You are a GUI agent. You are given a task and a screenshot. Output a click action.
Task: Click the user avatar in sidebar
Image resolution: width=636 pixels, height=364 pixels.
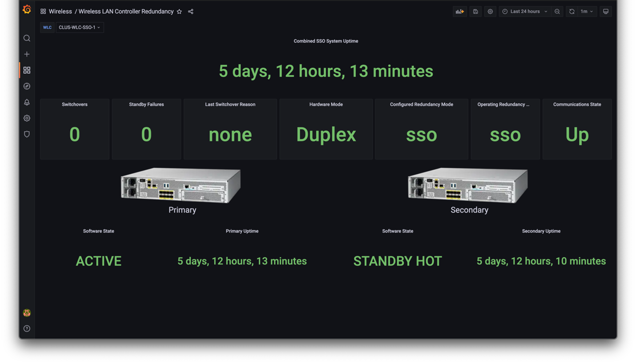[x=27, y=313]
